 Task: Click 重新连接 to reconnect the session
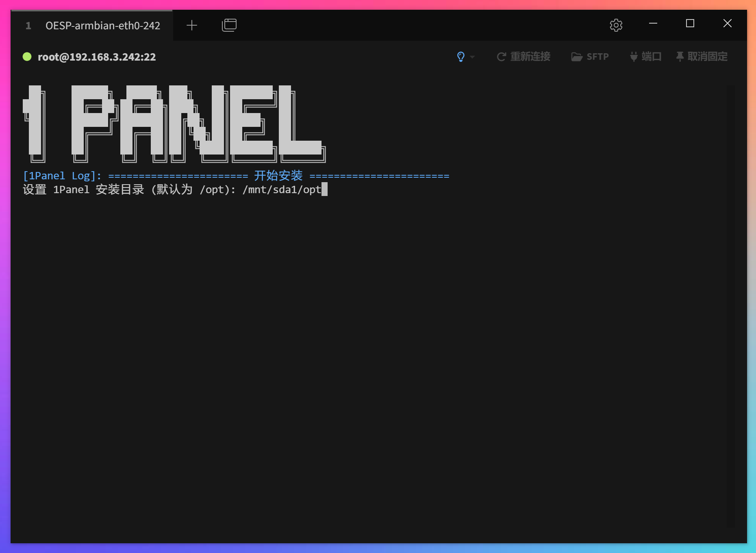(530, 57)
